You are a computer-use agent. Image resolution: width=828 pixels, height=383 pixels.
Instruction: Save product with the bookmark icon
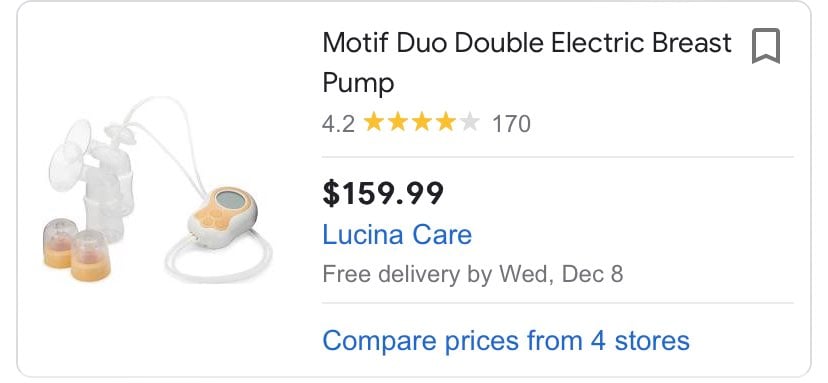tap(766, 46)
